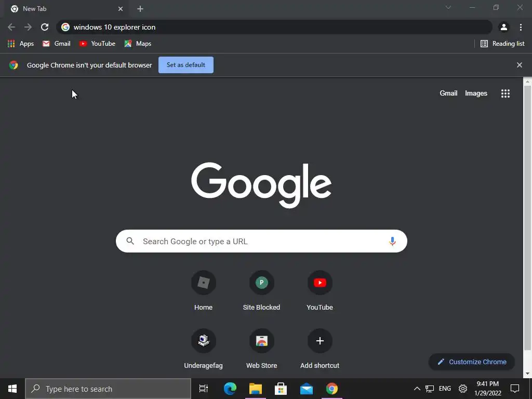The height and width of the screenshot is (399, 532).
Task: Click Add shortcut tile
Action: (320, 349)
